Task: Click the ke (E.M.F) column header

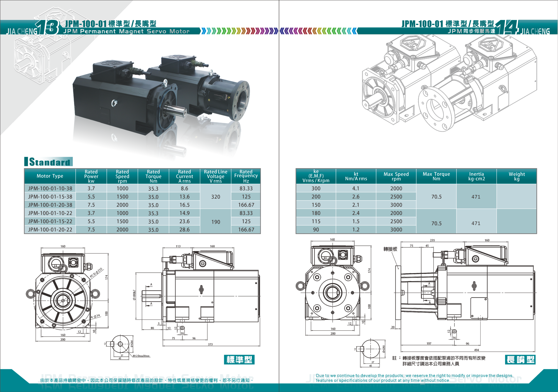Action: pos(316,176)
